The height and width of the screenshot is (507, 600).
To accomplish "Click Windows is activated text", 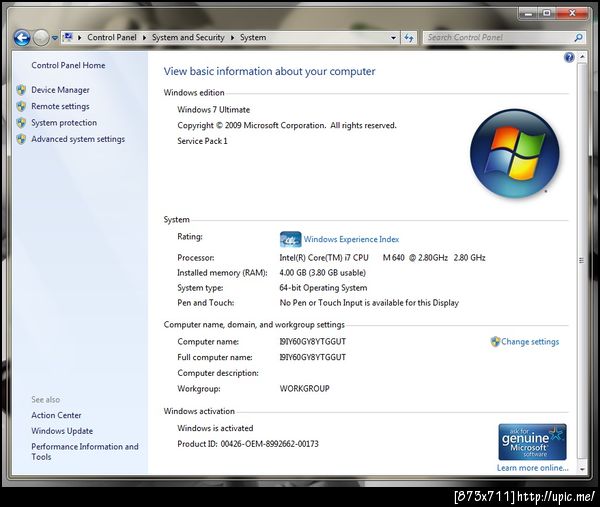I will pos(215,429).
